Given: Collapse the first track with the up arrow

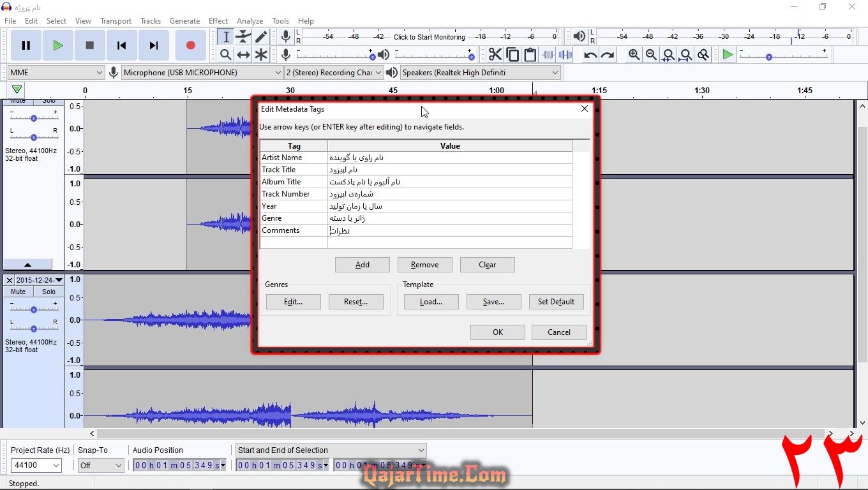Looking at the screenshot, I should point(27,264).
